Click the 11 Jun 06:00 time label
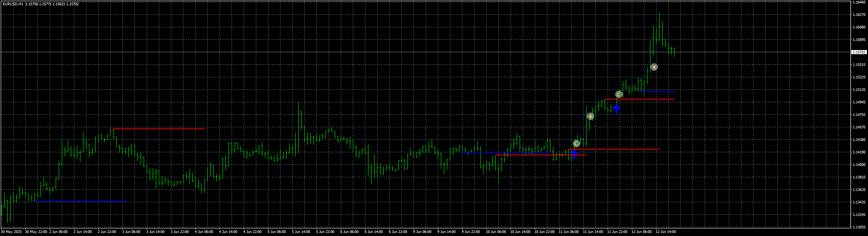 [x=569, y=232]
